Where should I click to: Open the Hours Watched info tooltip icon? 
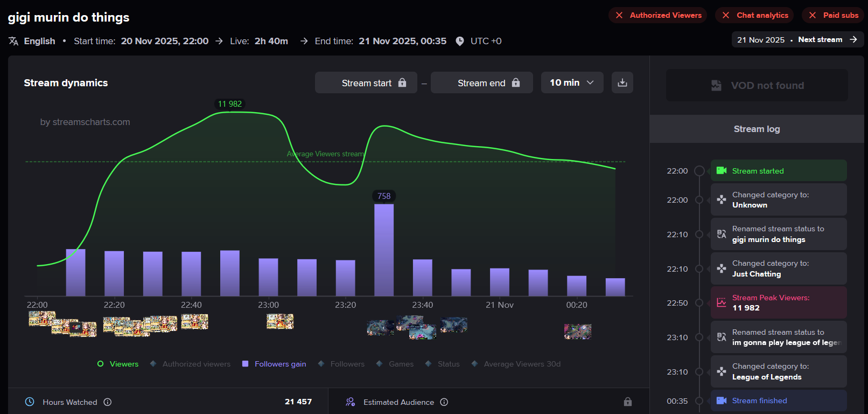click(x=107, y=402)
